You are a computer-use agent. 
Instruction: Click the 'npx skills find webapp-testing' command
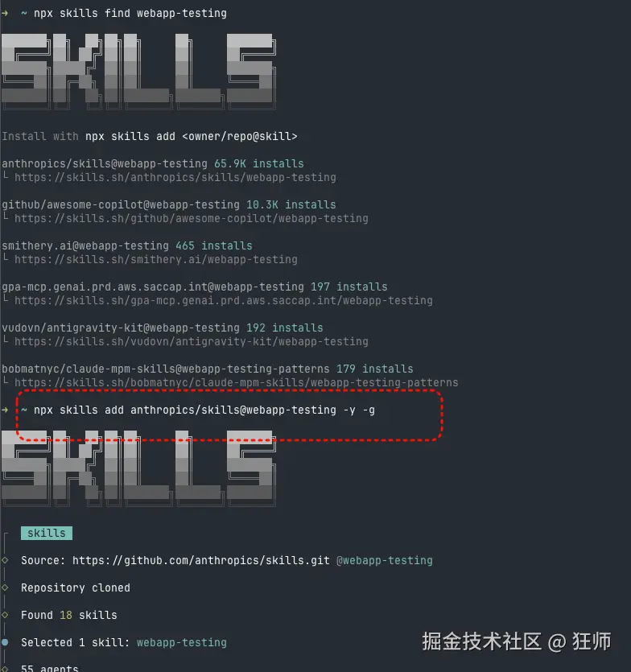130,14
